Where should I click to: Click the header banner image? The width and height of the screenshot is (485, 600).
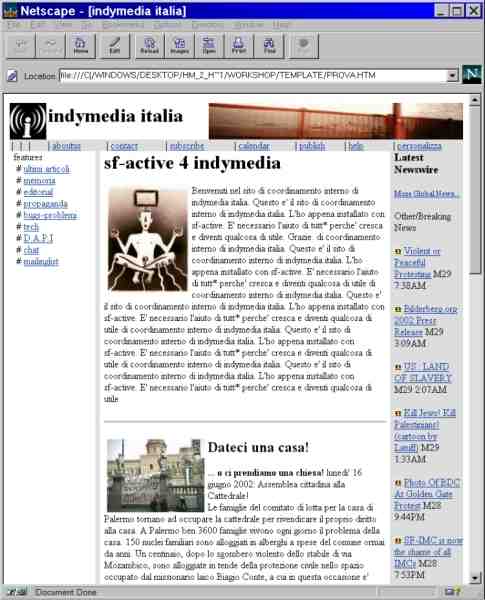336,121
